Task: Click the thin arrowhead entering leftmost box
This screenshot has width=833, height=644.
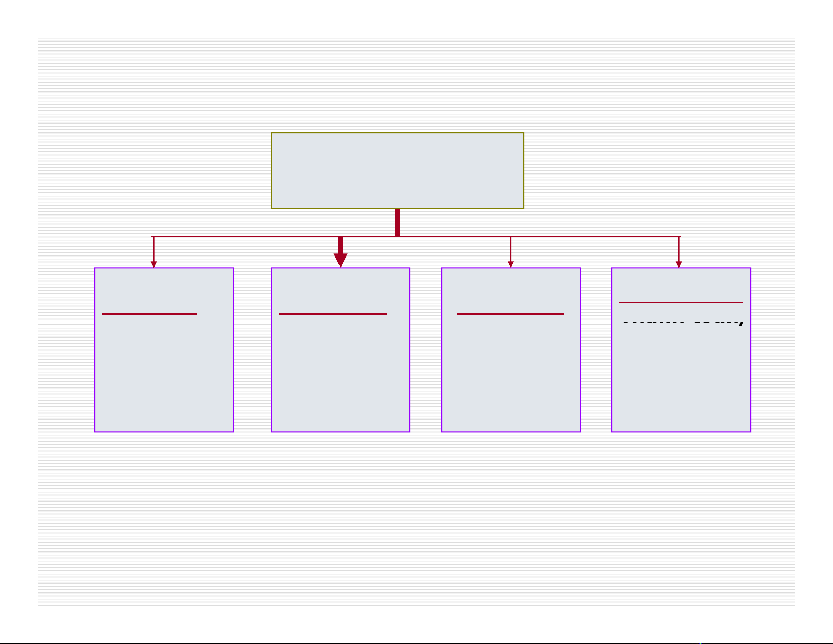Action: tap(153, 264)
